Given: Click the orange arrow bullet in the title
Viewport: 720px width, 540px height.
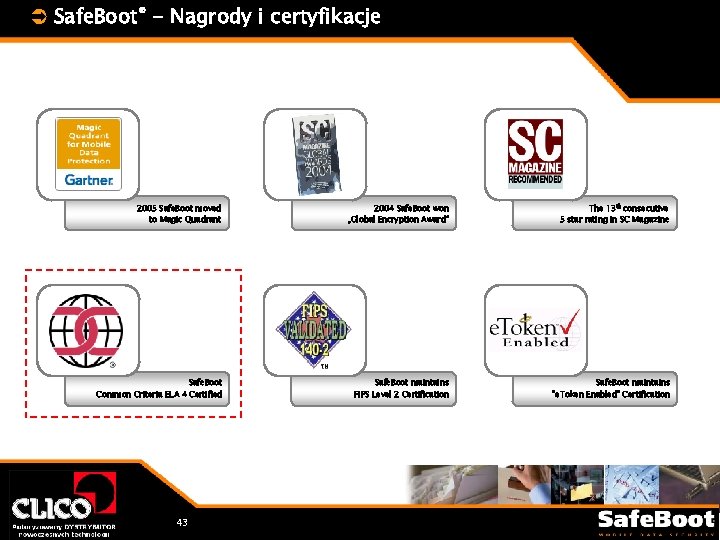Looking at the screenshot, I should tap(39, 17).
